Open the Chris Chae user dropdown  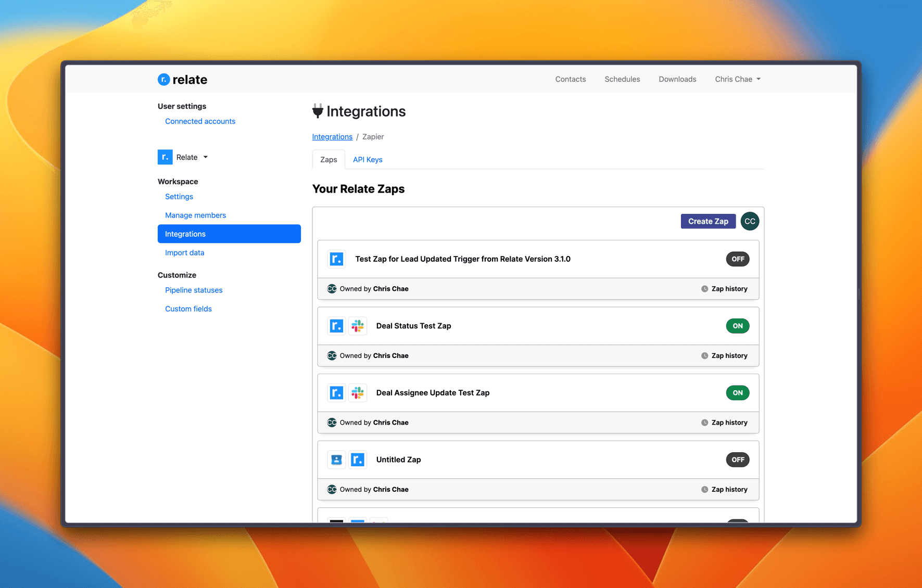coord(738,79)
